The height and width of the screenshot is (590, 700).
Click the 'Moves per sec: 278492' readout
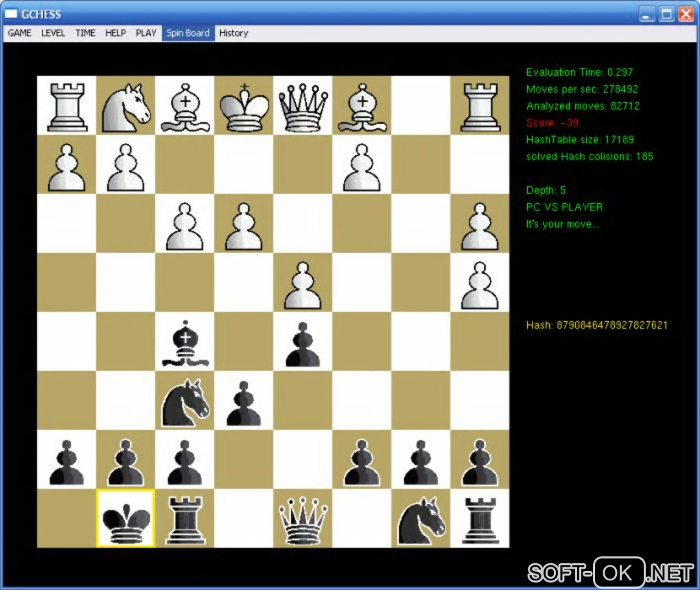(x=582, y=89)
